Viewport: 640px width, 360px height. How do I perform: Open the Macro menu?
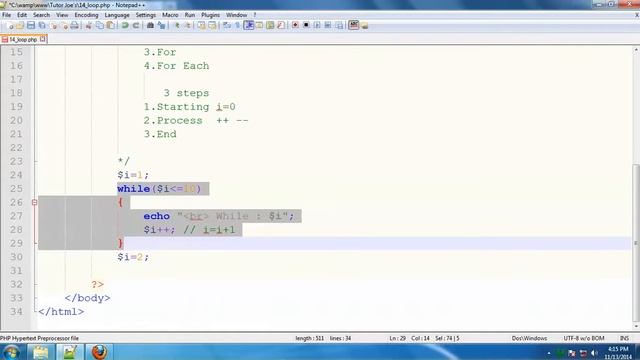point(170,15)
